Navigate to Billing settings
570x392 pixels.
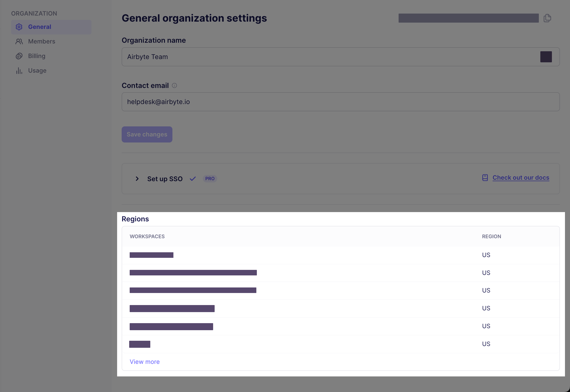pos(36,56)
